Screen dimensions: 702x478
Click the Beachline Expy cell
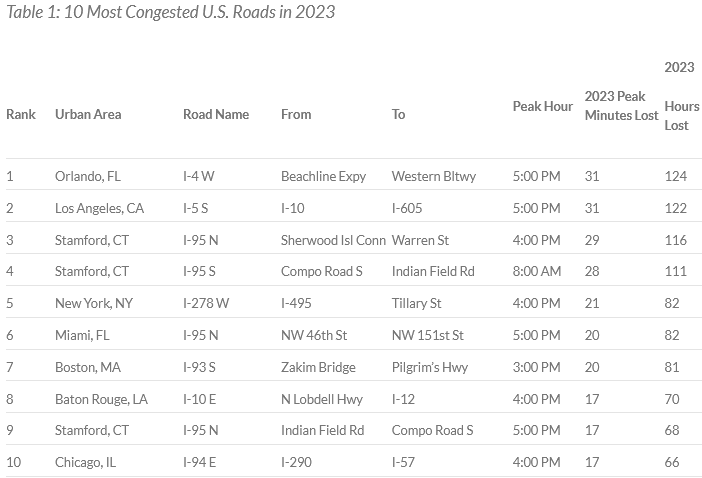[323, 176]
